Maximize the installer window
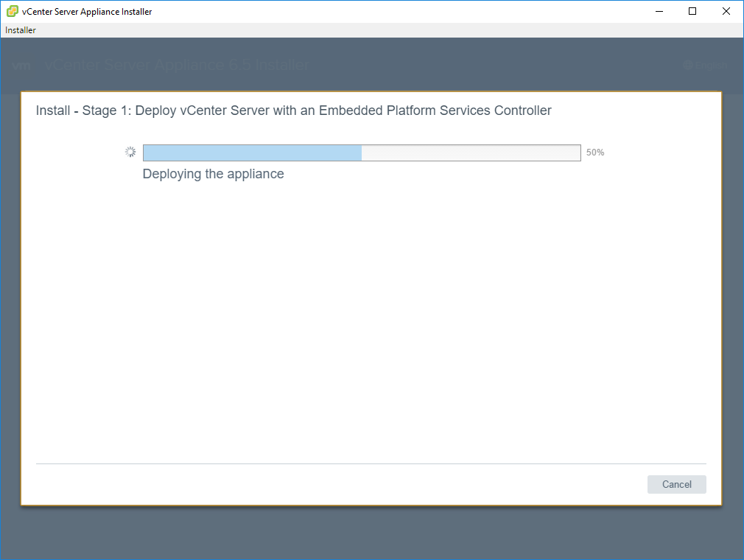This screenshot has height=560, width=744. [x=692, y=11]
